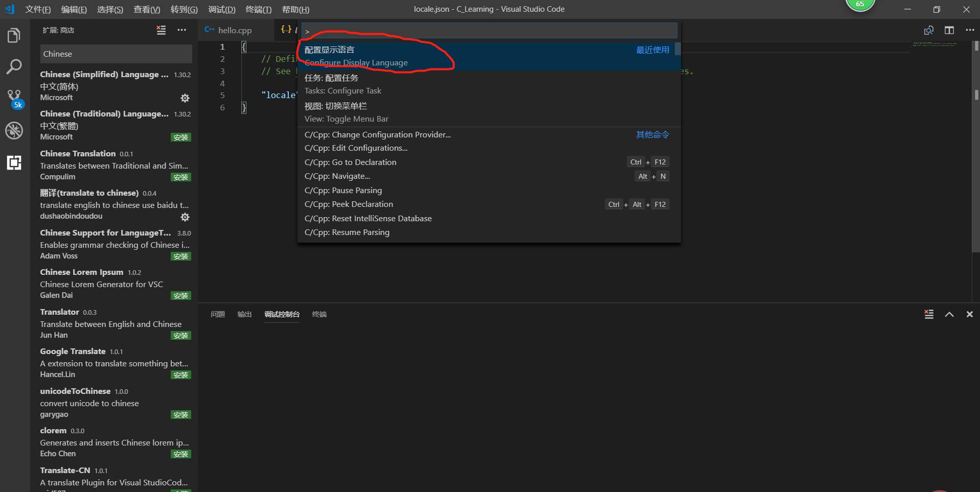Switch to the locale.json editor tab
The height and width of the screenshot is (492, 980).
pos(287,30)
